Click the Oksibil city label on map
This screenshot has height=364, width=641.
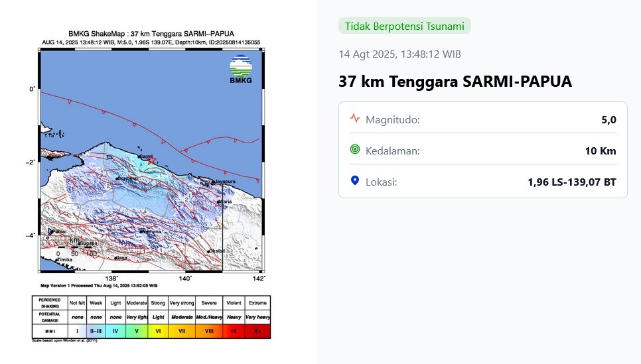tap(217, 251)
